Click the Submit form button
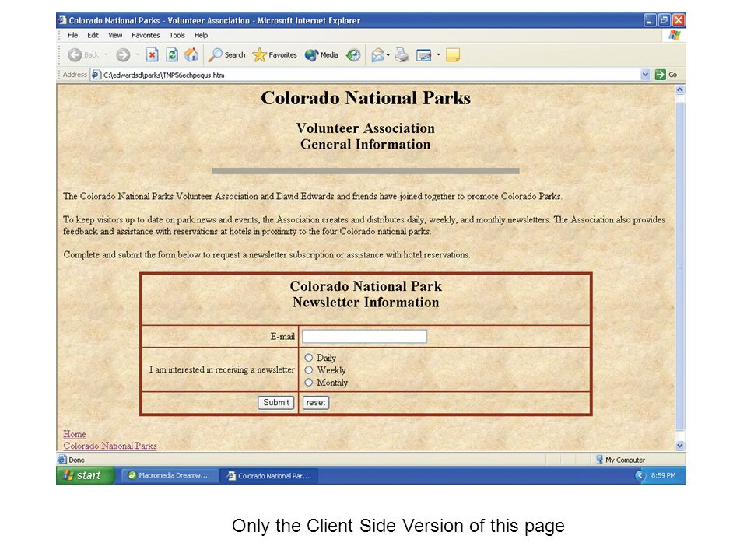Viewport: 747px width, 560px height. pyautogui.click(x=275, y=403)
